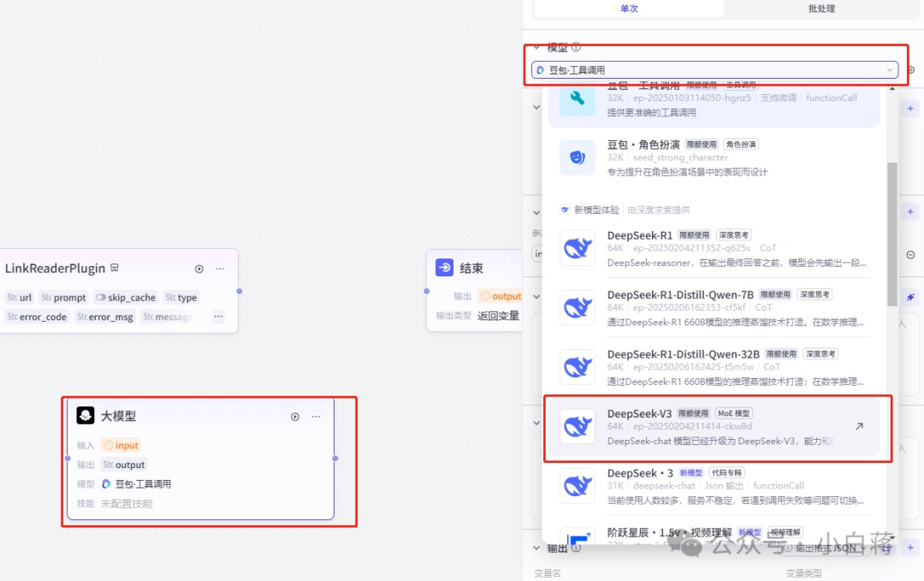The width and height of the screenshot is (924, 581).
Task: Click the DeepSeek-V3 whale icon
Action: point(577,427)
